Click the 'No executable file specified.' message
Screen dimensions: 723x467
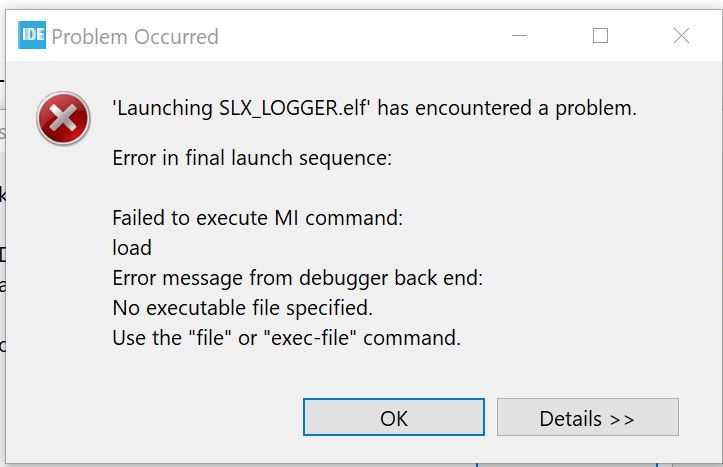(x=243, y=308)
